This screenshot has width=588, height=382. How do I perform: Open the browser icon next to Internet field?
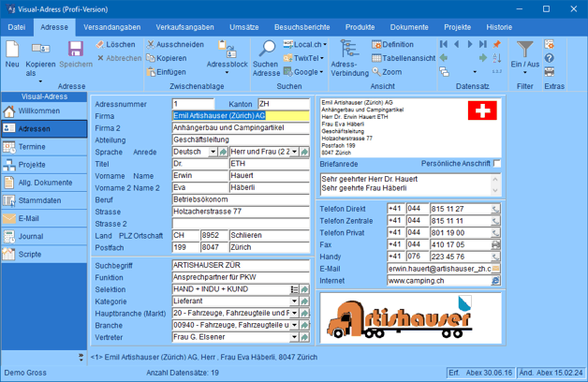click(x=495, y=280)
